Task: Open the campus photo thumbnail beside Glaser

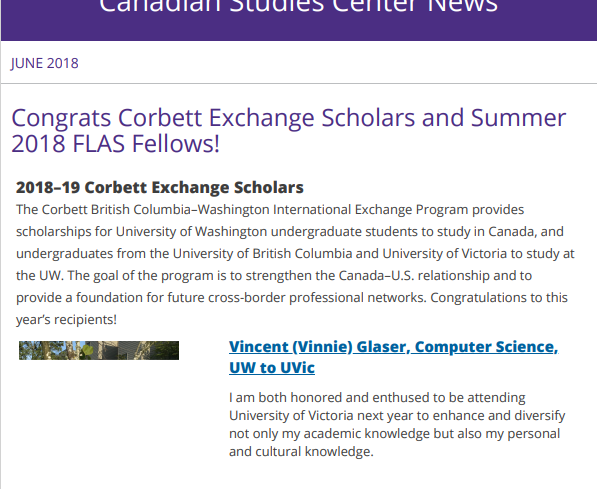Action: [x=99, y=350]
